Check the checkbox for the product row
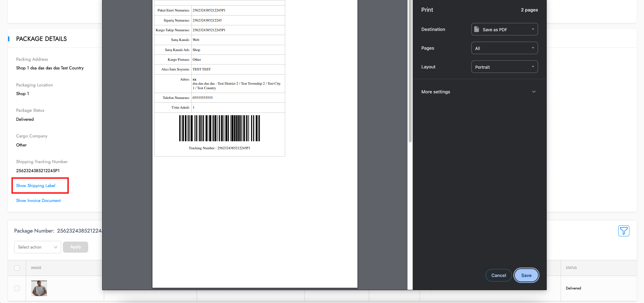This screenshot has width=644, height=303. 17,288
